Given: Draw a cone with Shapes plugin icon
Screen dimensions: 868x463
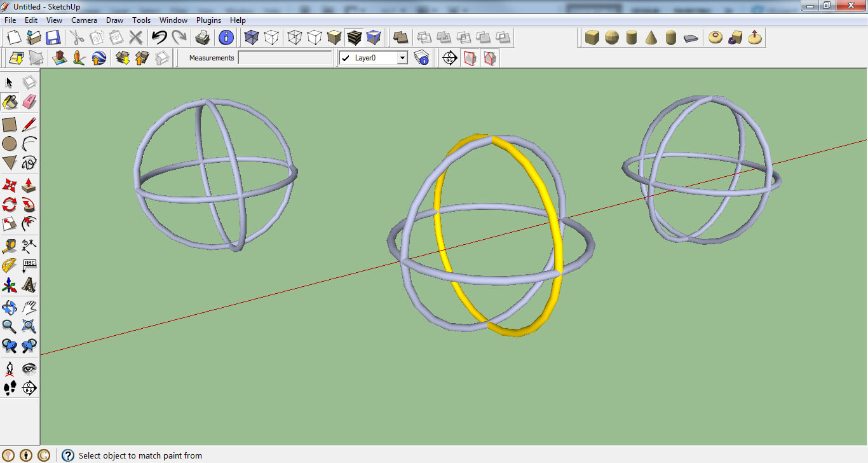Looking at the screenshot, I should click(651, 38).
